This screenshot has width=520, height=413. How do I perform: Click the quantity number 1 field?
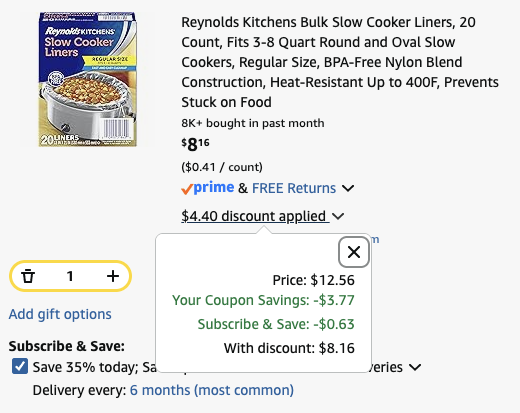click(70, 276)
